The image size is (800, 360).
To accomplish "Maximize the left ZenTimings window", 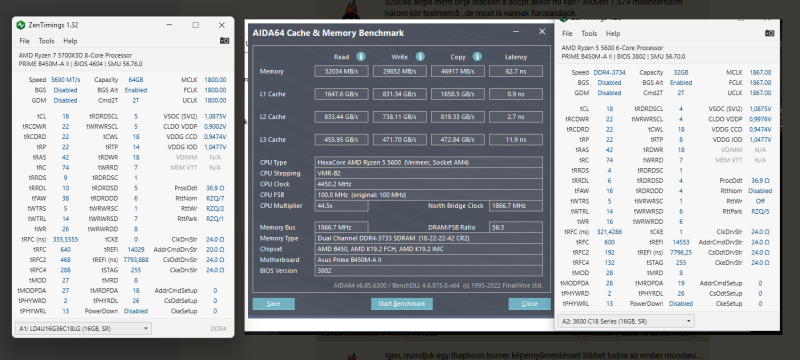I will click(x=195, y=25).
